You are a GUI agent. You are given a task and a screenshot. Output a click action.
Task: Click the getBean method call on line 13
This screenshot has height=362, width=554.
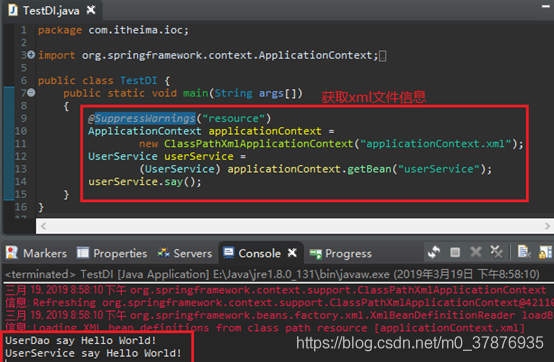370,169
